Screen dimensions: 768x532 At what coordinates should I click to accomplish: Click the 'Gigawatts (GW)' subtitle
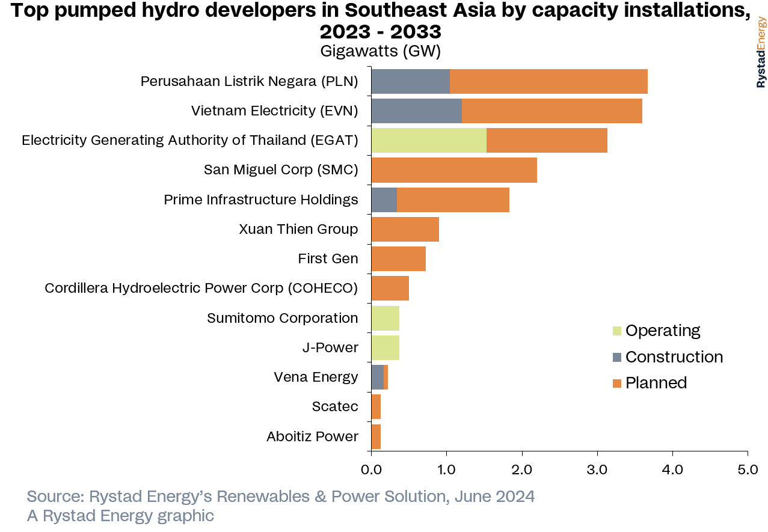pyautogui.click(x=381, y=51)
